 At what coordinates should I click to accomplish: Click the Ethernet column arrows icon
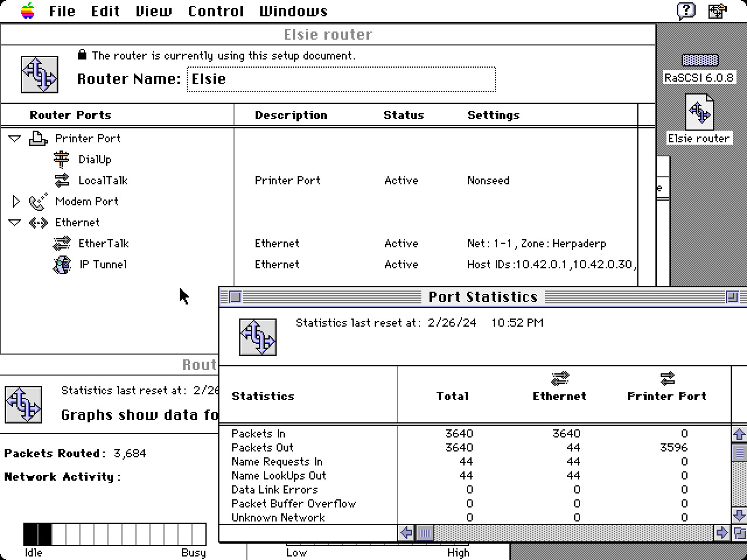click(560, 379)
